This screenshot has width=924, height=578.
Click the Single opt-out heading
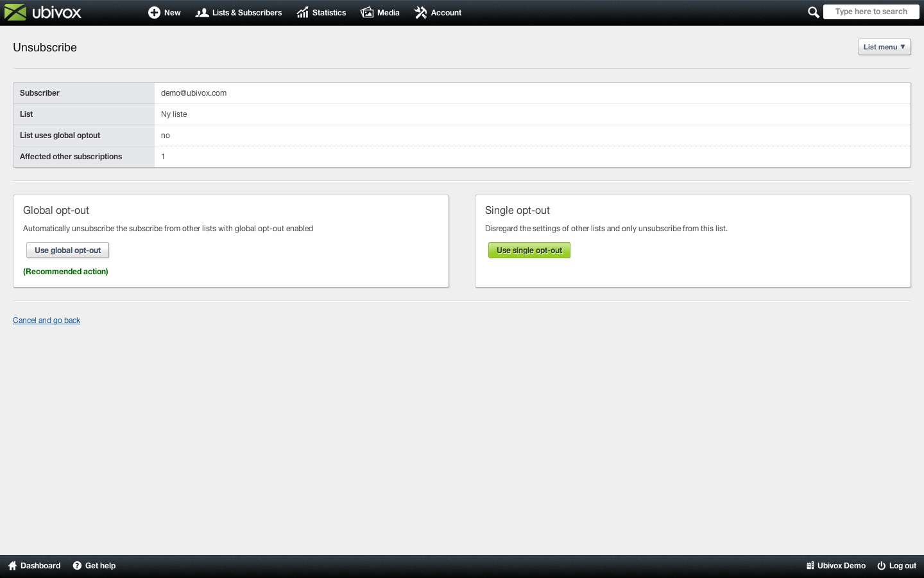[517, 211]
